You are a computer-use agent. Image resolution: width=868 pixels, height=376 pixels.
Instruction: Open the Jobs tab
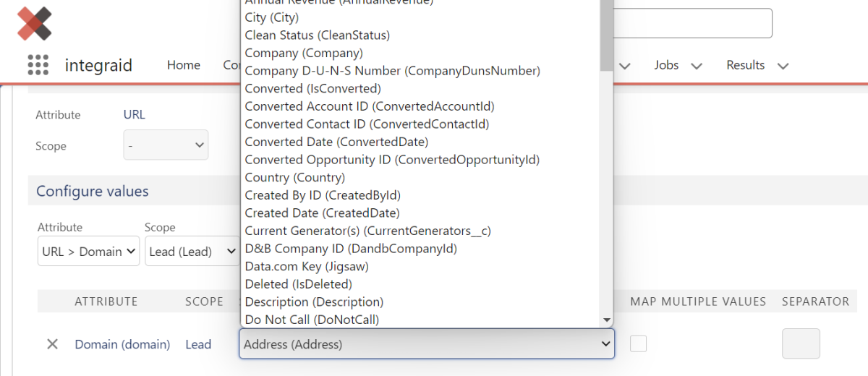point(666,65)
